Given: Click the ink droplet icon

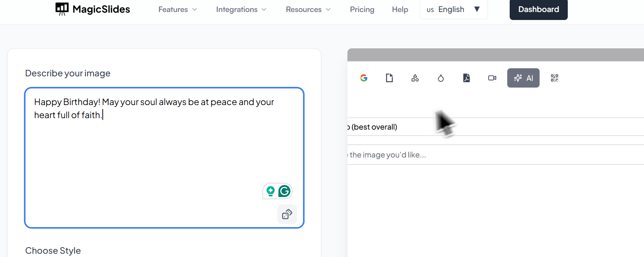Looking at the screenshot, I should [x=441, y=78].
